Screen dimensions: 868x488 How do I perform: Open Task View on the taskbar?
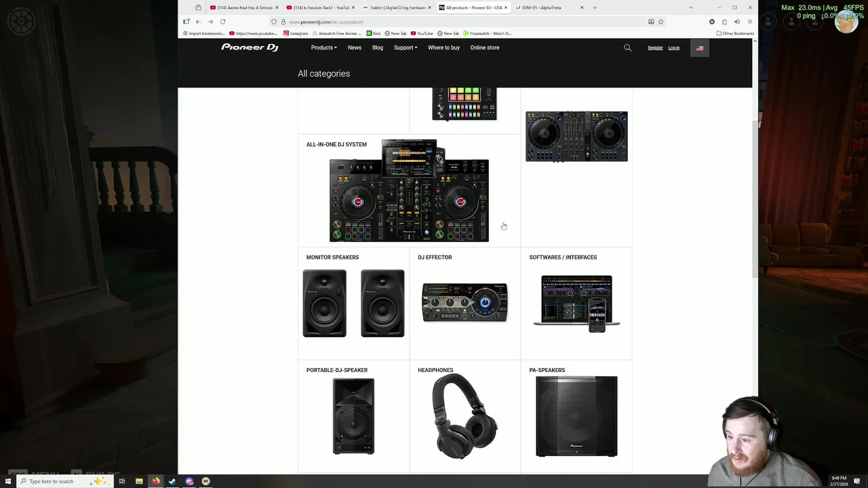[x=122, y=481]
